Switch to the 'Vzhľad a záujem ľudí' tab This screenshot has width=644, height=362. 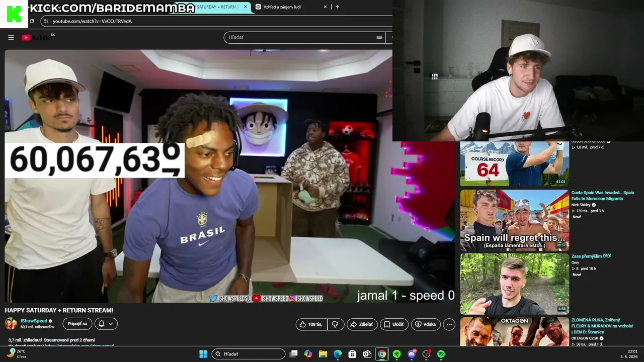[291, 7]
